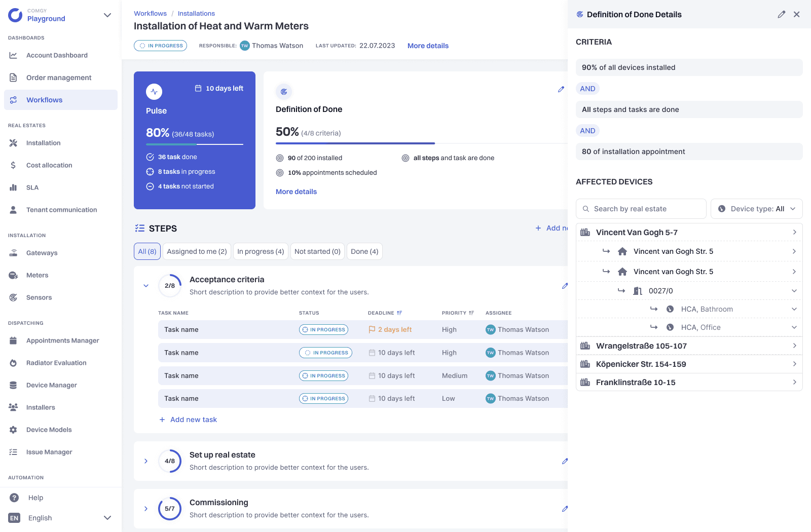Select the In progress (4) filter
The width and height of the screenshot is (811, 532).
[x=261, y=251]
